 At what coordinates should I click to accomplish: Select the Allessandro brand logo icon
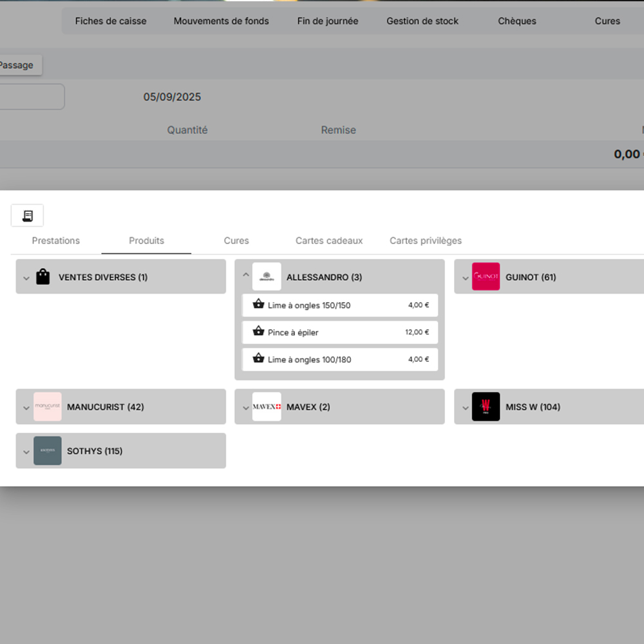267,277
